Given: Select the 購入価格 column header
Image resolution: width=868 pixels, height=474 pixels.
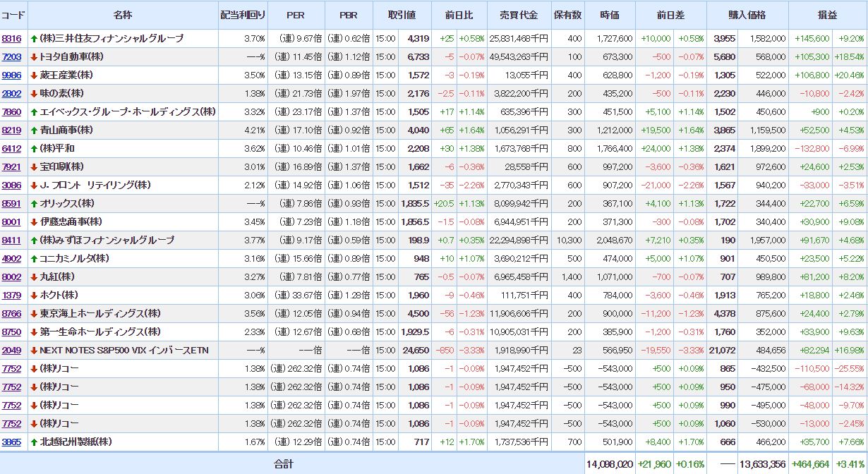Looking at the screenshot, I should [x=747, y=16].
